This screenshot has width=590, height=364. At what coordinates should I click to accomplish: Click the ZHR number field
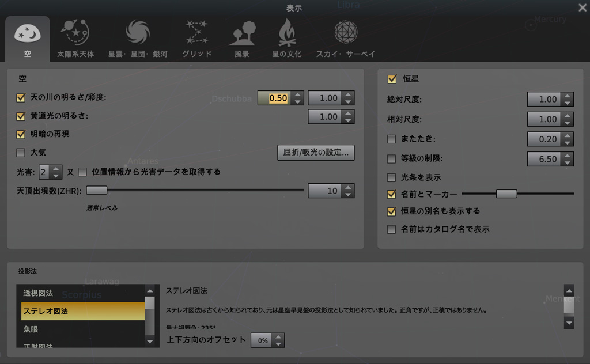pos(326,191)
